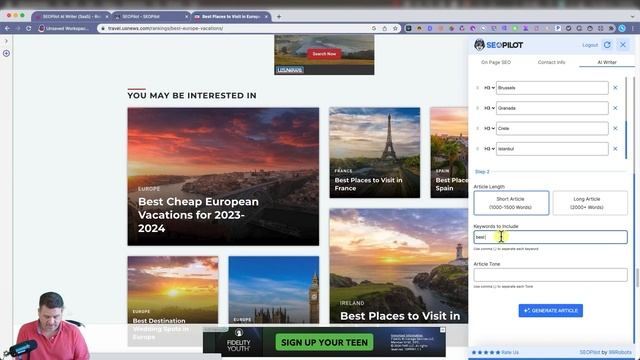Reload the current page
The height and width of the screenshot is (360, 640).
29,29
